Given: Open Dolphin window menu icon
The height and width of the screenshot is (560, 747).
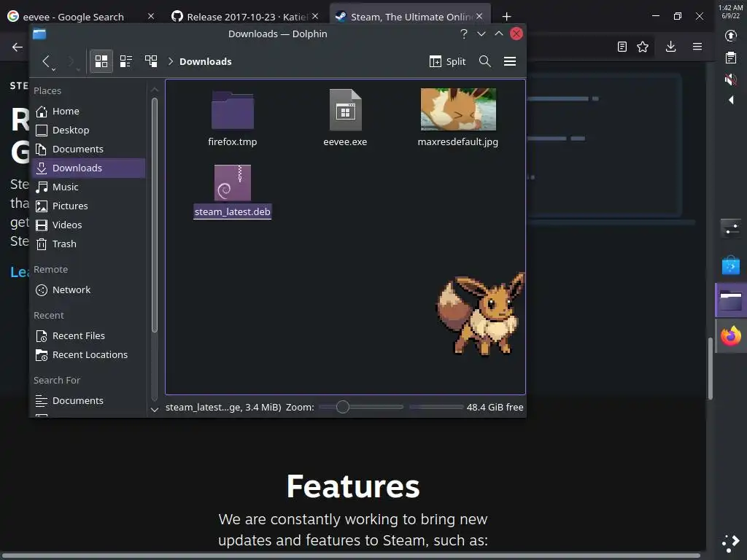Looking at the screenshot, I should tap(39, 34).
